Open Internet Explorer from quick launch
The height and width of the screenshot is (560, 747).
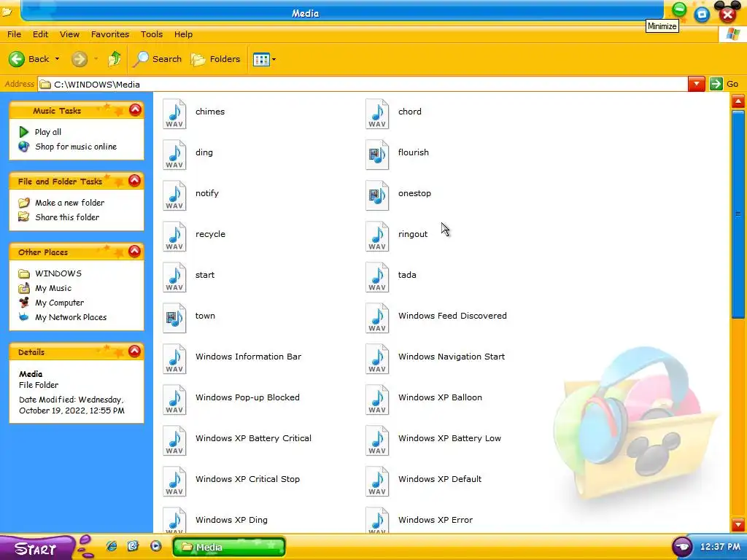(112, 546)
